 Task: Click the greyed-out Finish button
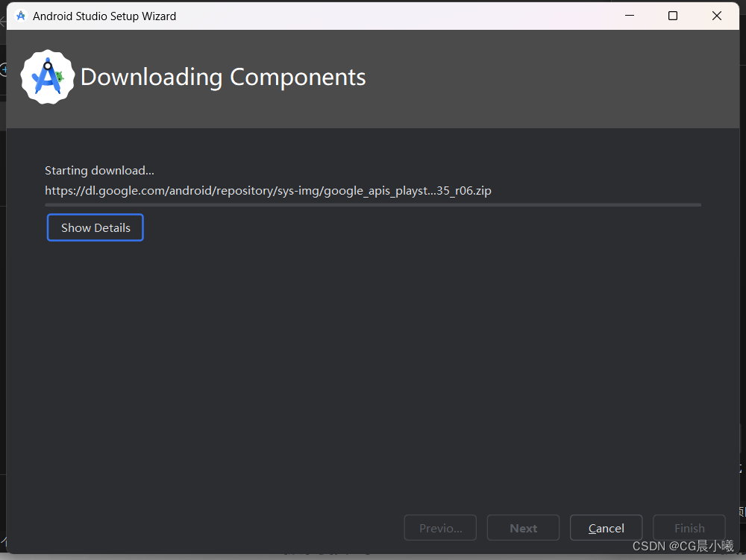(689, 528)
